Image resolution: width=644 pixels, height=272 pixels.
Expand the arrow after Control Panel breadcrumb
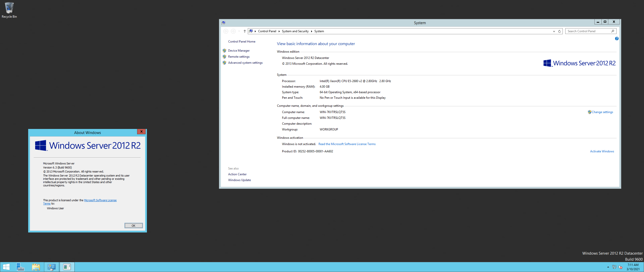pos(279,31)
